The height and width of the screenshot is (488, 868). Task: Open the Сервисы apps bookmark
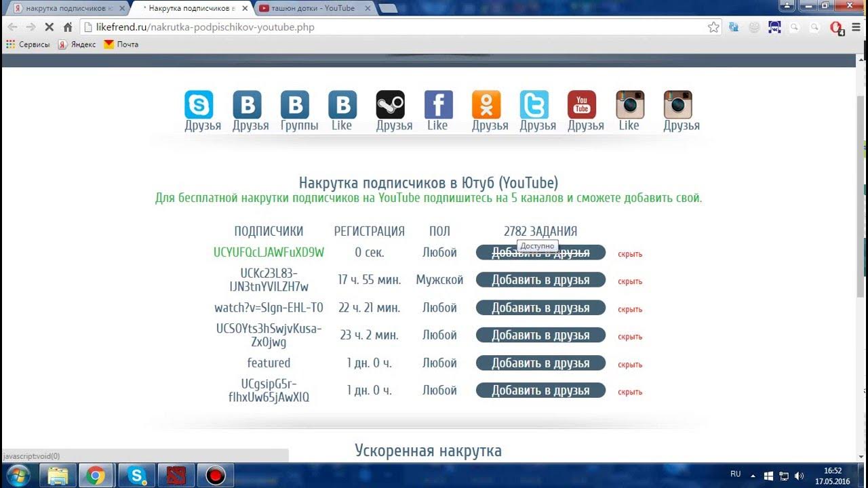tap(28, 44)
